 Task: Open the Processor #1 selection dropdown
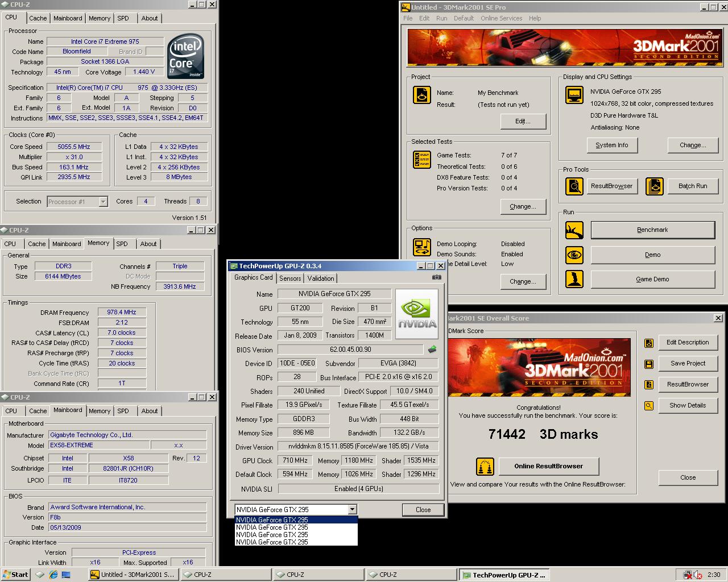(103, 202)
